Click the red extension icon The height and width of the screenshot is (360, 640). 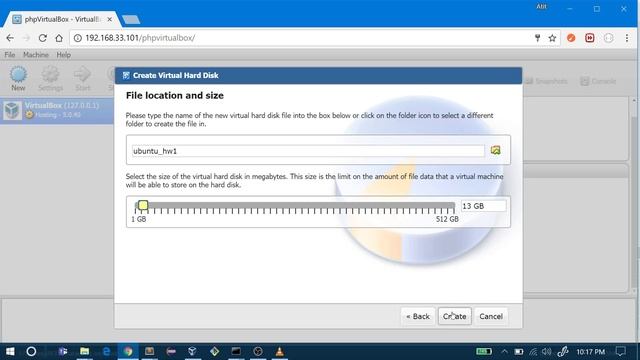(x=589, y=38)
